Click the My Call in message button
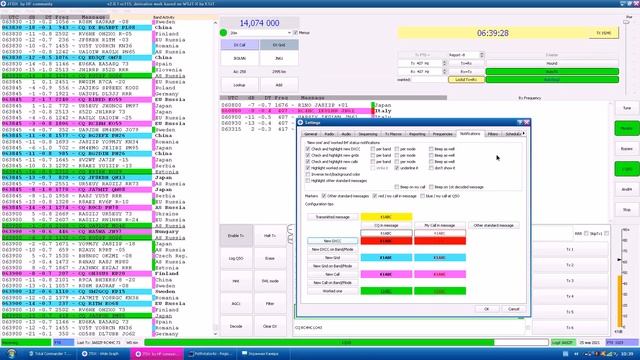The width and height of the screenshot is (640, 360). [x=440, y=225]
